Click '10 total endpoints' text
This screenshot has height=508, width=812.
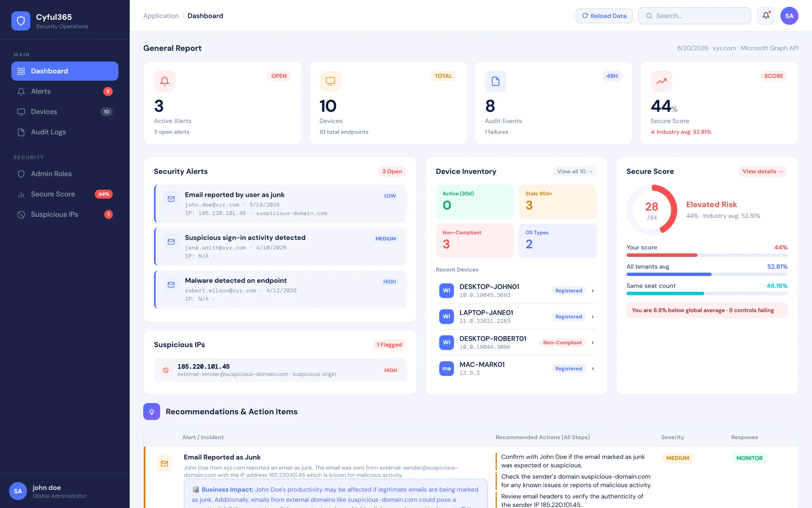pyautogui.click(x=344, y=132)
